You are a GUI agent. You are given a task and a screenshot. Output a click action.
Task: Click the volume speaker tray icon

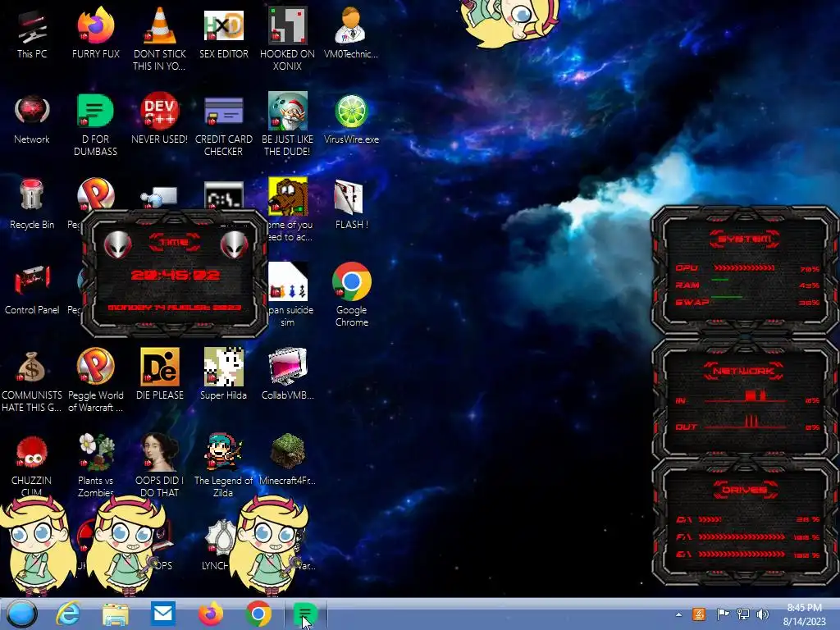pyautogui.click(x=763, y=614)
